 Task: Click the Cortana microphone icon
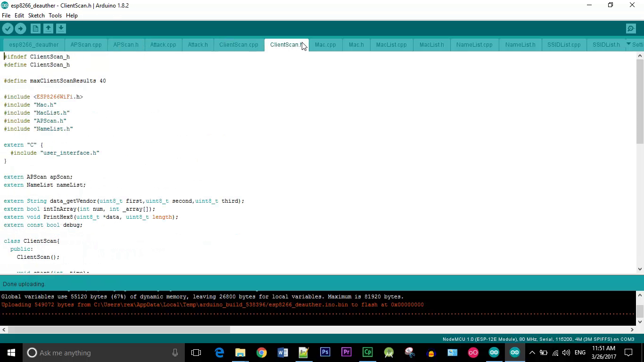point(175,353)
